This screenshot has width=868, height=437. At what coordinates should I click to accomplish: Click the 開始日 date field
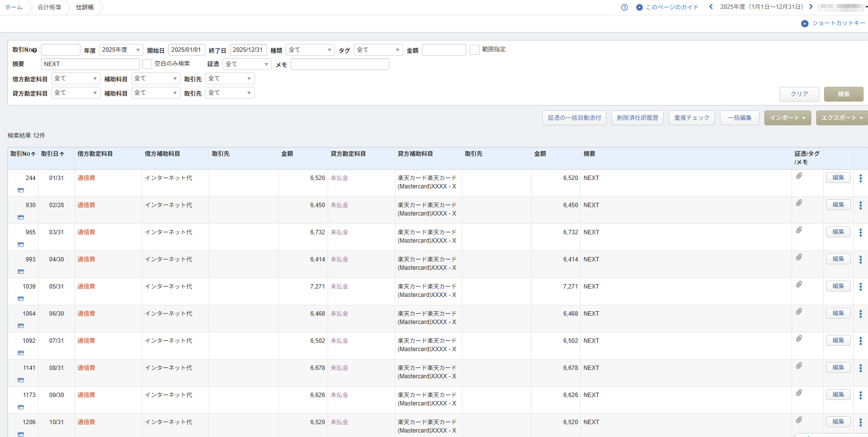point(187,50)
